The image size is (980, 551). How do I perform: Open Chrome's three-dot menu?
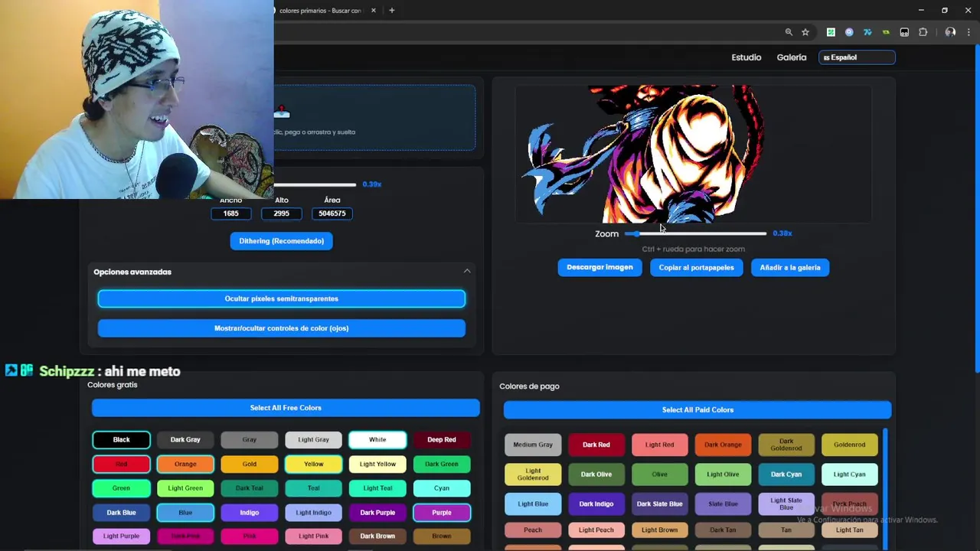(969, 32)
